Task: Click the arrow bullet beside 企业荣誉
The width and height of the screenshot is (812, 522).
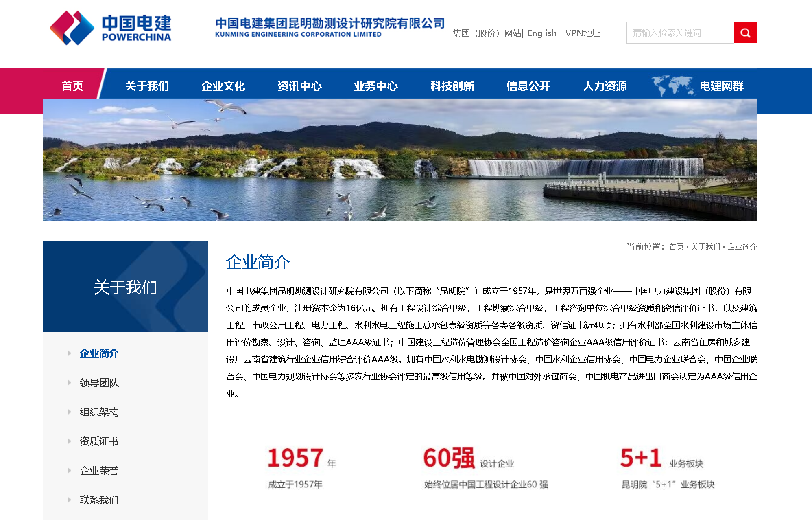Action: [69, 470]
